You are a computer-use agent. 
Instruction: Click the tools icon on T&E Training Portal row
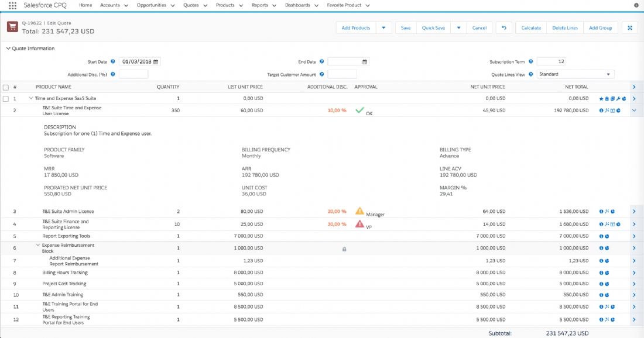coord(607,307)
